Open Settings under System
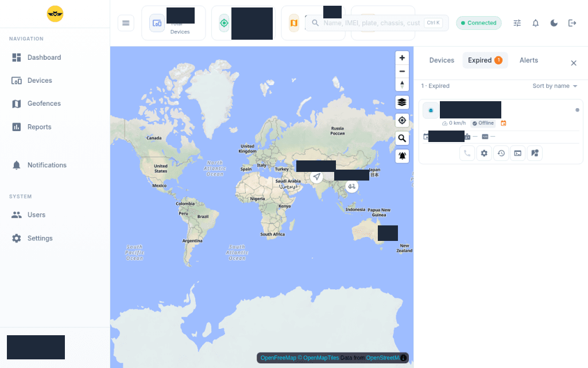This screenshot has width=588, height=368. pyautogui.click(x=55, y=238)
